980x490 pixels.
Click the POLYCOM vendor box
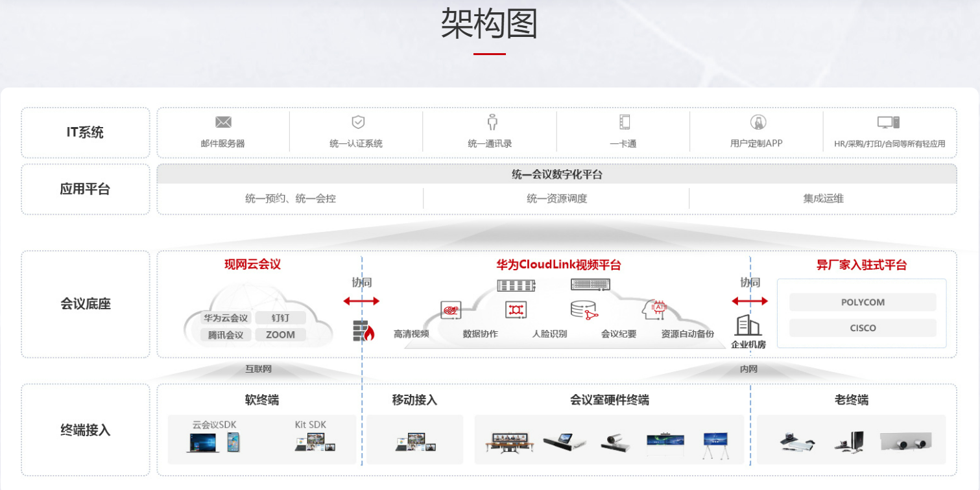[863, 302]
